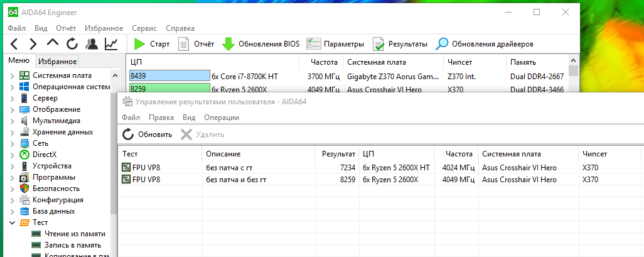Open Избранное menu in main menu bar
Image resolution: width=644 pixels, height=257 pixels.
pyautogui.click(x=104, y=28)
